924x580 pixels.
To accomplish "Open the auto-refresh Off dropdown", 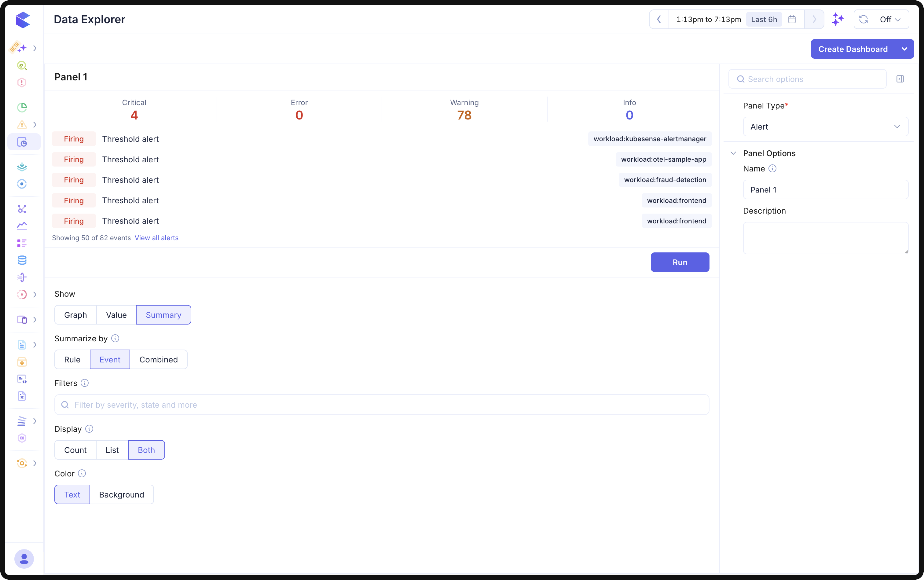I will click(890, 19).
